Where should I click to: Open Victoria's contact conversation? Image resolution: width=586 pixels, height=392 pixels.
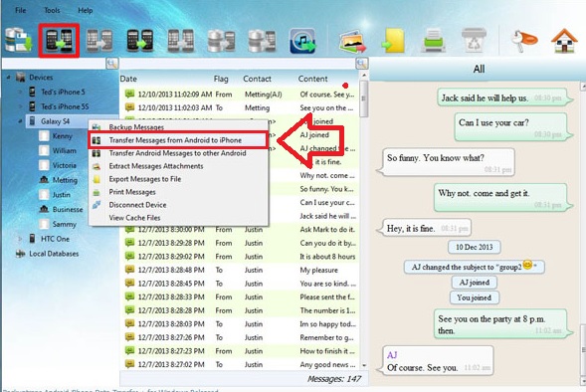[x=64, y=165]
